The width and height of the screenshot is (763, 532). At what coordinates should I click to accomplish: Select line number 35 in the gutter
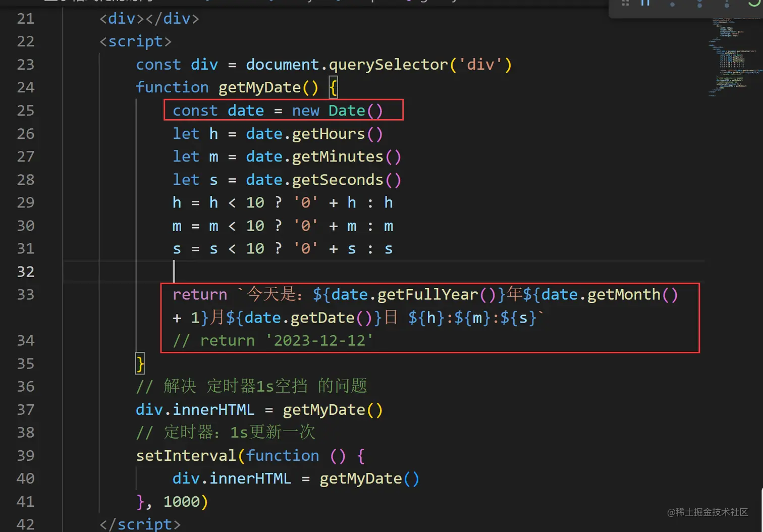26,363
